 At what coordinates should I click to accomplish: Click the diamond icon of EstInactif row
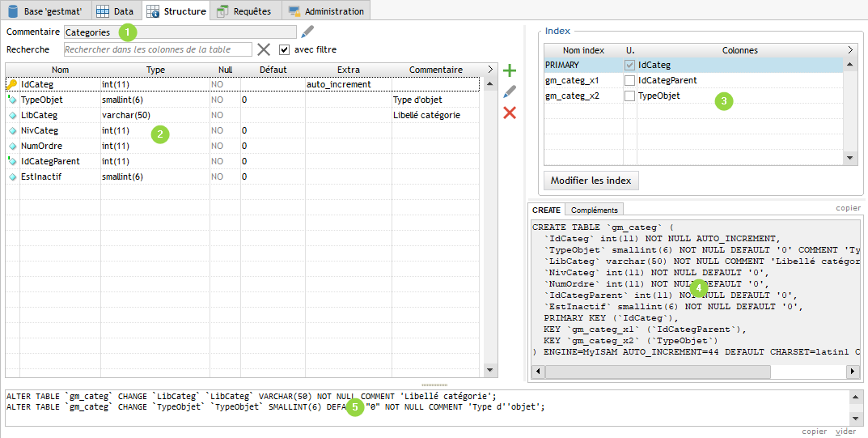12,176
